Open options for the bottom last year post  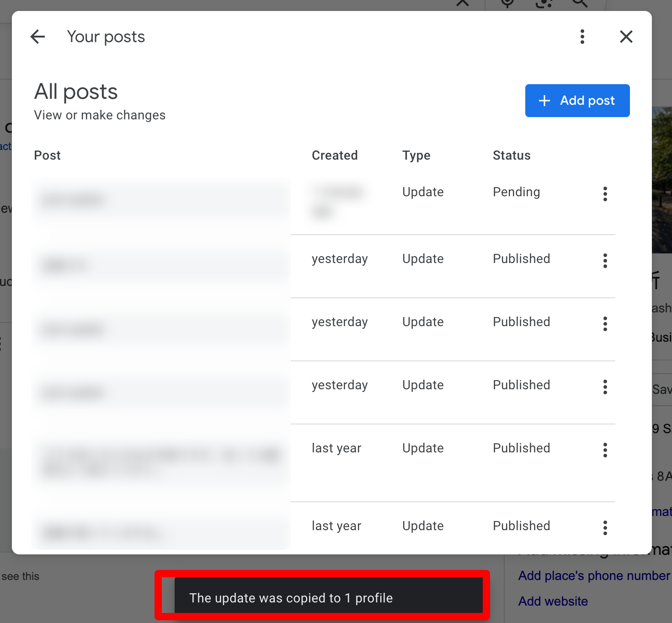tap(605, 528)
